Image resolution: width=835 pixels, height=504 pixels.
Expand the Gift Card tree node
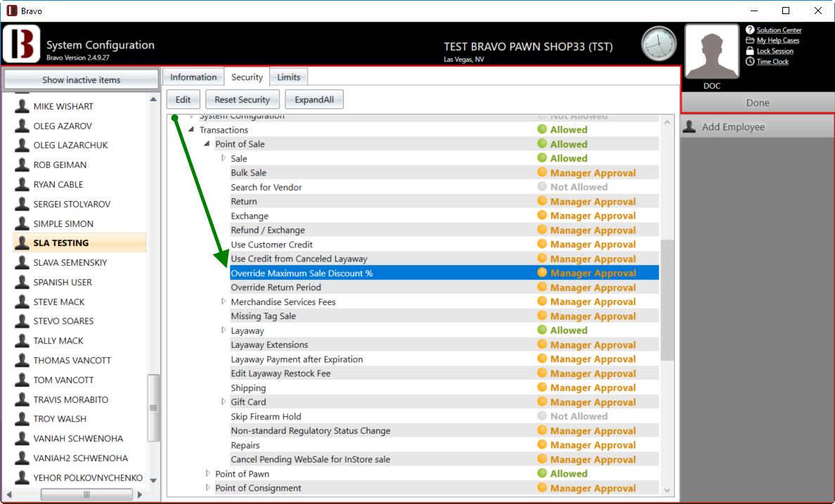click(223, 401)
